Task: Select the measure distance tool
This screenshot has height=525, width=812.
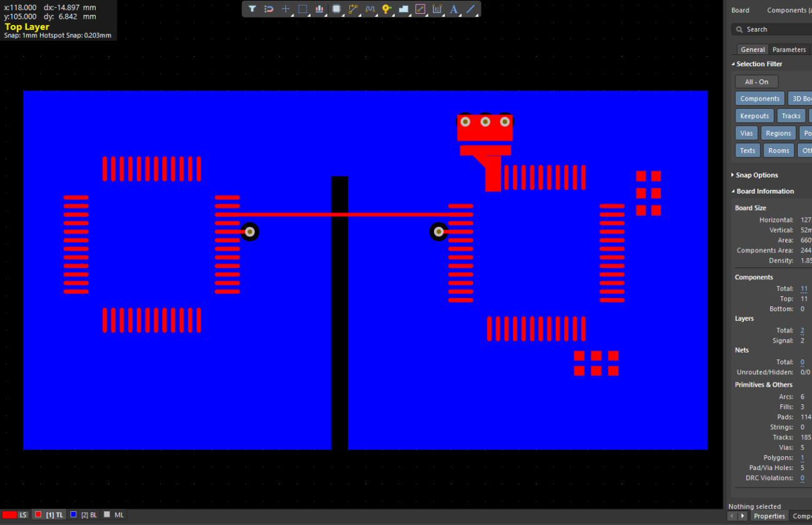Action: [x=421, y=9]
